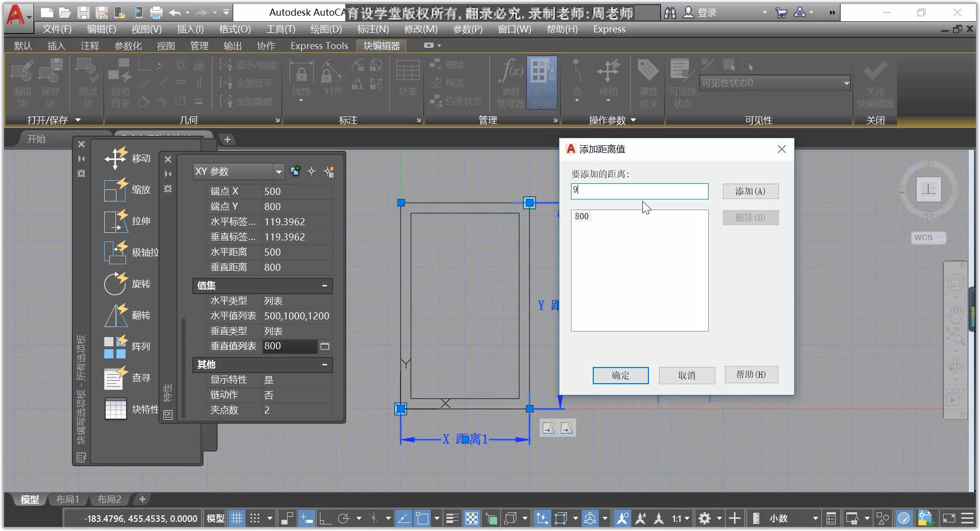Click the Clean Screen icon in status bar
Viewport: 980px width, 531px height.
pyautogui.click(x=949, y=518)
